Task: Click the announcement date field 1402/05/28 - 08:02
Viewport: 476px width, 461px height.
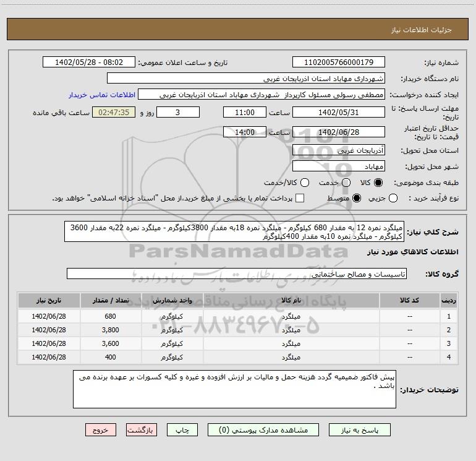Action: 89,62
